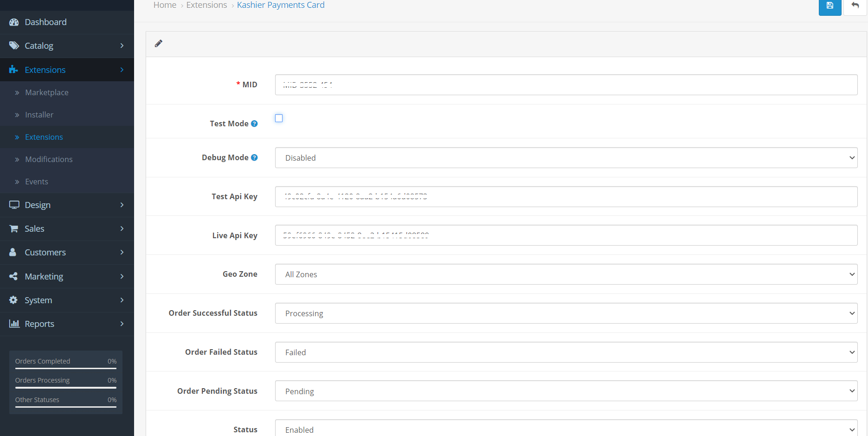
Task: Go to Extensions breadcrumb link
Action: [206, 5]
